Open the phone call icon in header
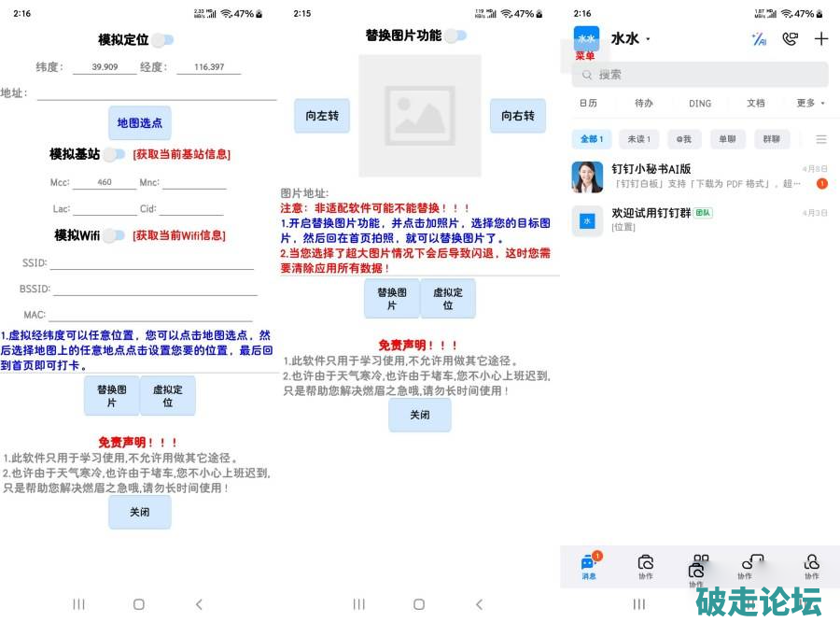This screenshot has height=622, width=840. [x=791, y=38]
